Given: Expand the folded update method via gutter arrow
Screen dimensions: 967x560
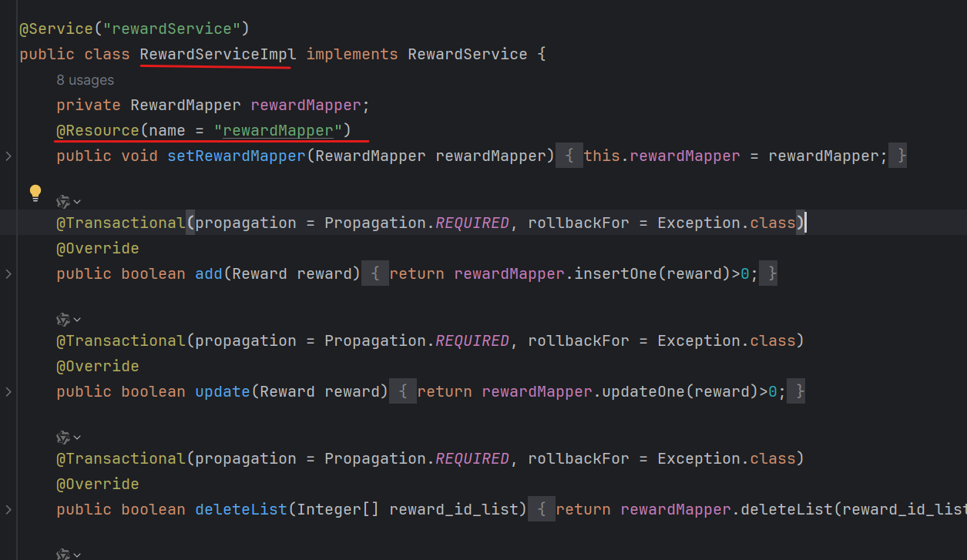Looking at the screenshot, I should (8, 392).
